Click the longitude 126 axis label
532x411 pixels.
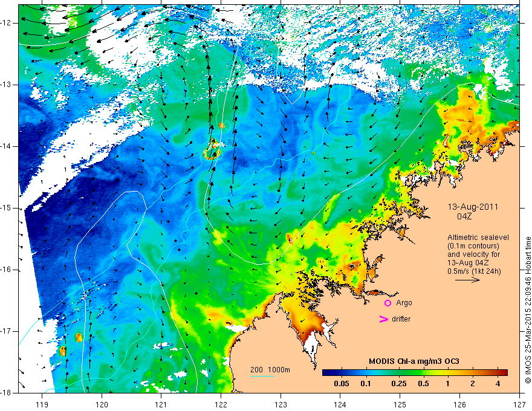459,405
